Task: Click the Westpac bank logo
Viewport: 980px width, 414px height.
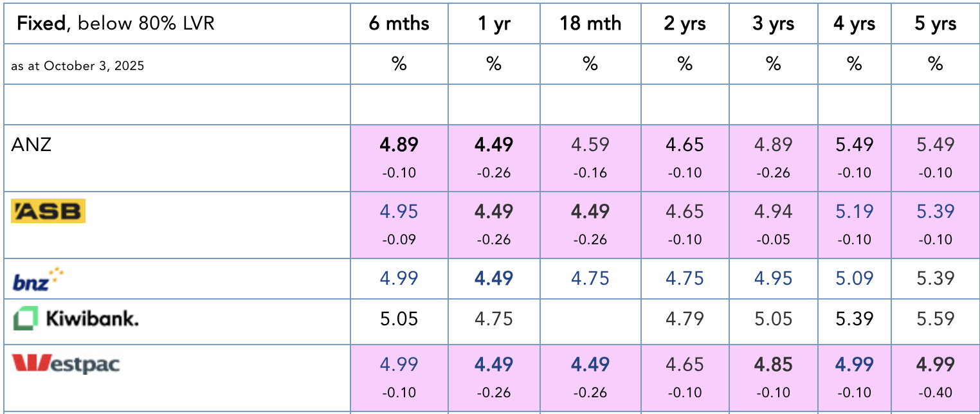Action: click(66, 364)
